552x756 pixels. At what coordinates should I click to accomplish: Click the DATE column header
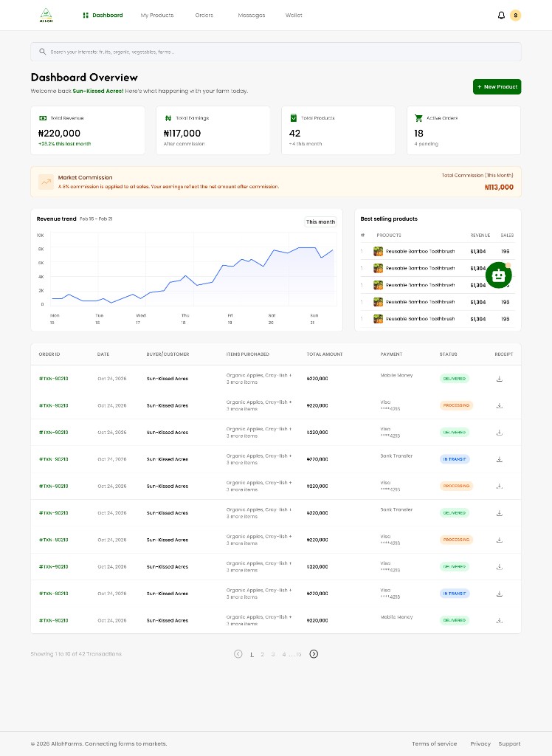tap(103, 354)
